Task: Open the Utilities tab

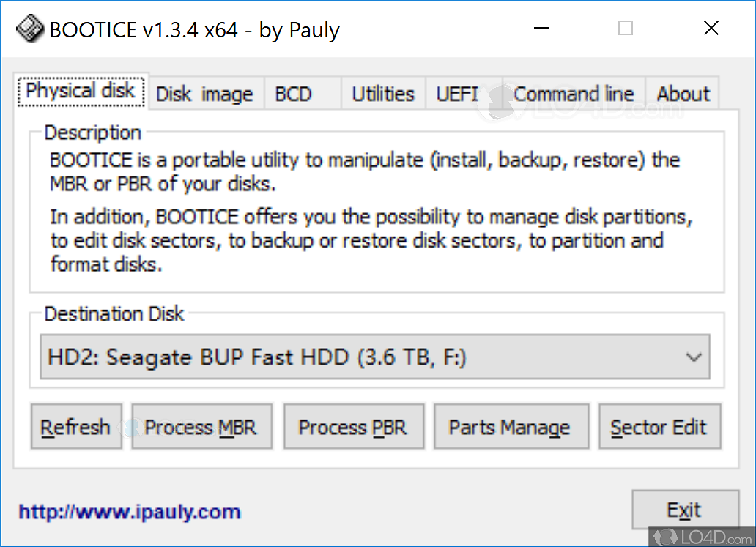Action: (382, 94)
